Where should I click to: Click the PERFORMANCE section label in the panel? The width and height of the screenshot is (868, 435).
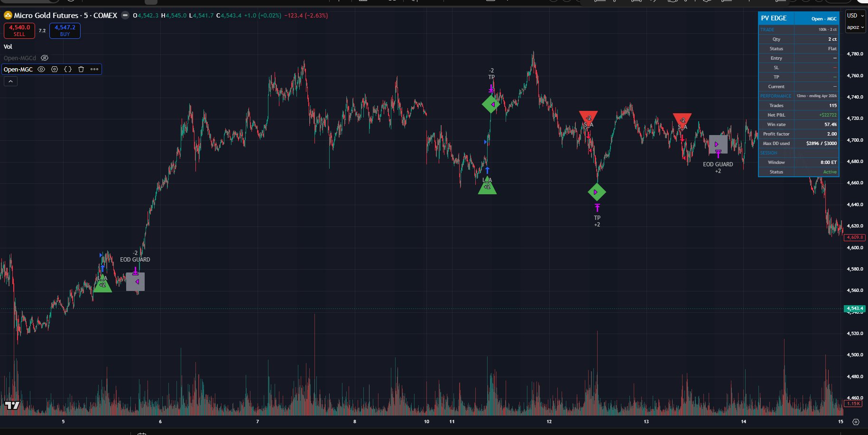point(776,96)
